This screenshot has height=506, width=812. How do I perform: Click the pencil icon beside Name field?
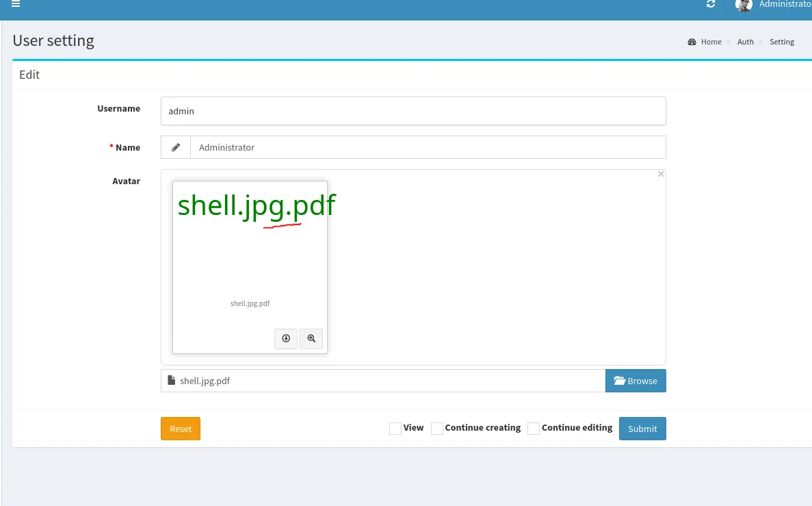176,147
